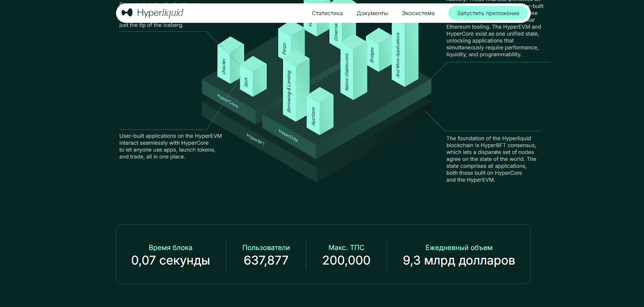
Task: Open the Статистика menu item
Action: (327, 13)
